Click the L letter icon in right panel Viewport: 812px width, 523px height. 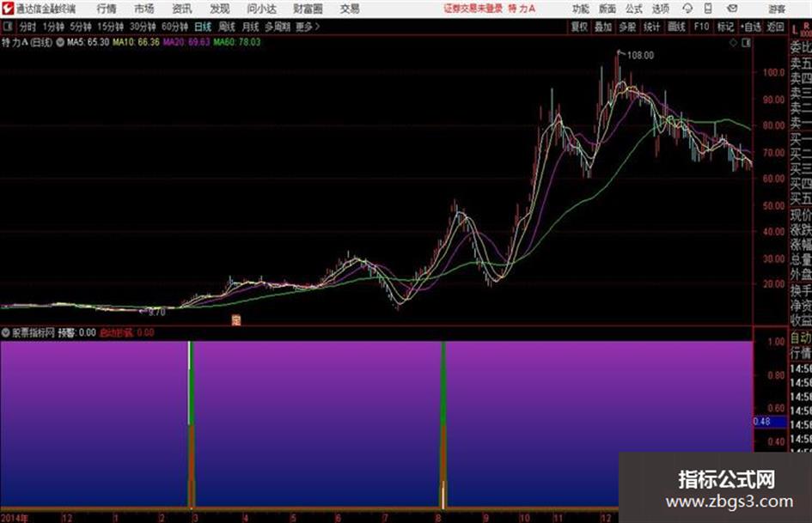tap(795, 30)
